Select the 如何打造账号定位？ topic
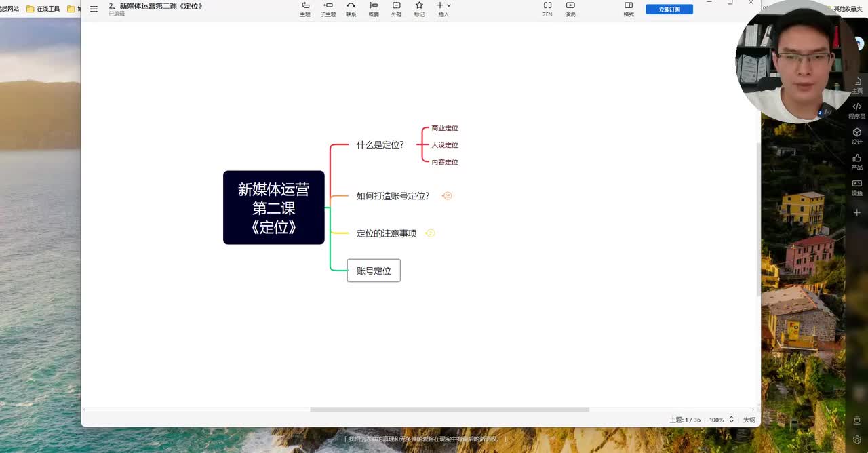The image size is (868, 453). pos(393,196)
